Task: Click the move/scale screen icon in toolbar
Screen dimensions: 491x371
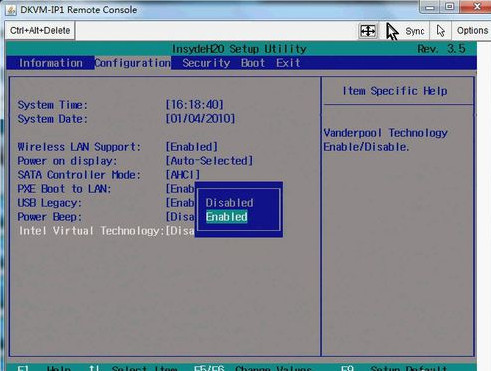Action: coord(368,31)
